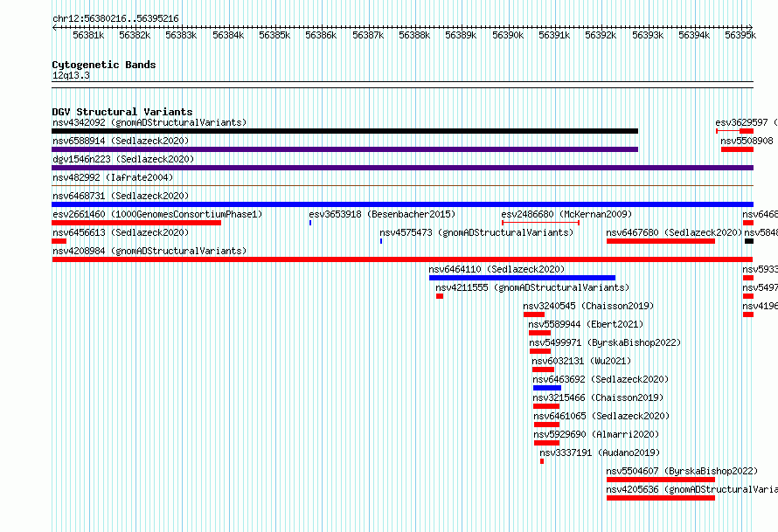Open nsv5589944 (Ebert2021) label

pos(586,324)
